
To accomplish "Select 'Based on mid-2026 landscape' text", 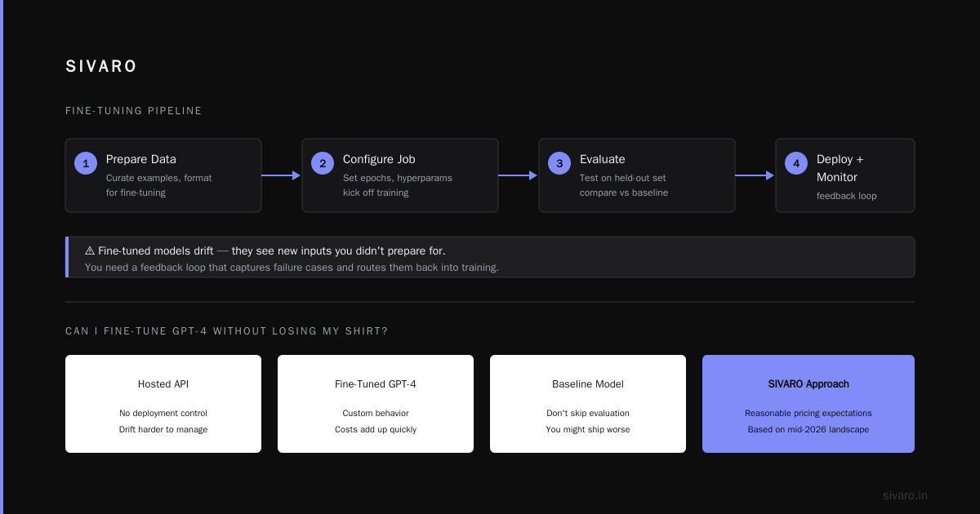I will (808, 429).
